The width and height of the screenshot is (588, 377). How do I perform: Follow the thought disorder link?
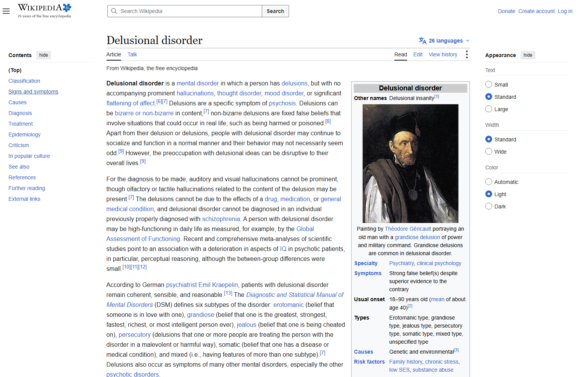[x=239, y=93]
